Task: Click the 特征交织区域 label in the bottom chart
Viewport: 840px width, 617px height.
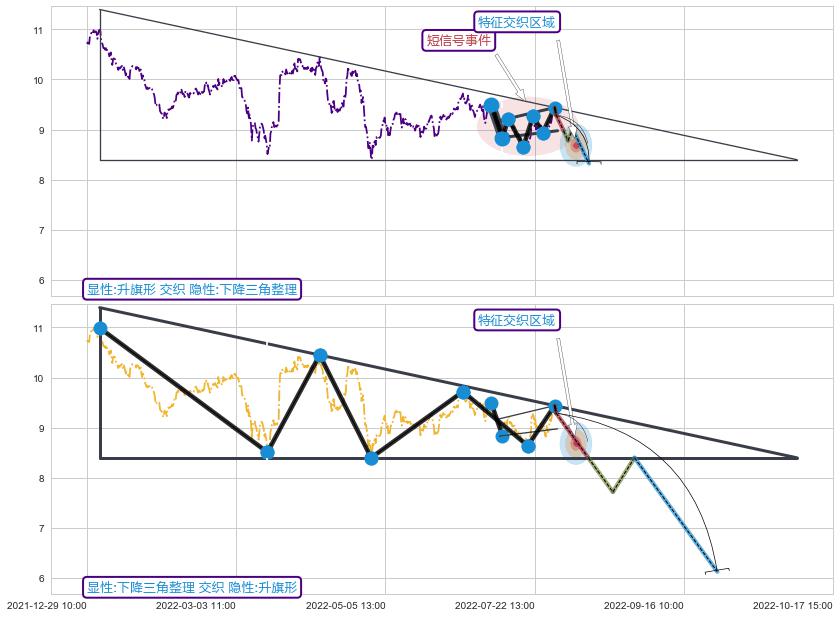Action: (516, 320)
